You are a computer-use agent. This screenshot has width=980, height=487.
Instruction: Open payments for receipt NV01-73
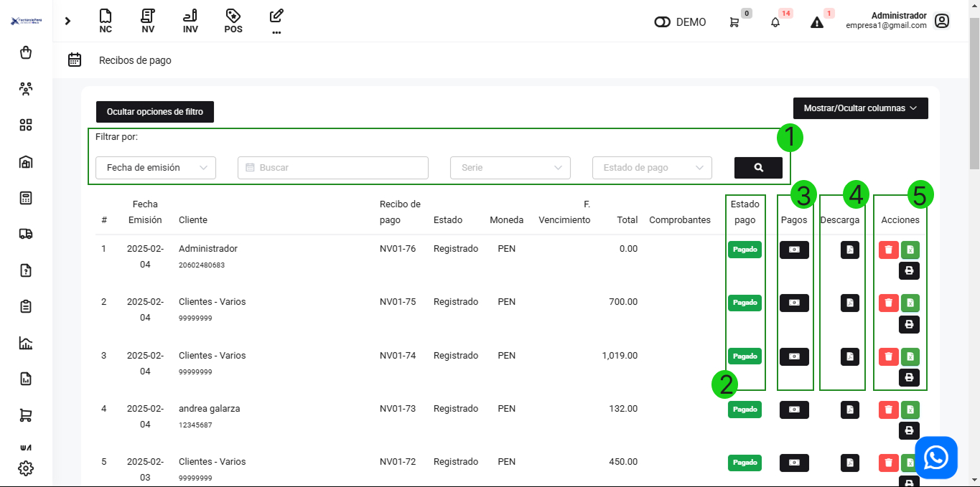tap(794, 410)
